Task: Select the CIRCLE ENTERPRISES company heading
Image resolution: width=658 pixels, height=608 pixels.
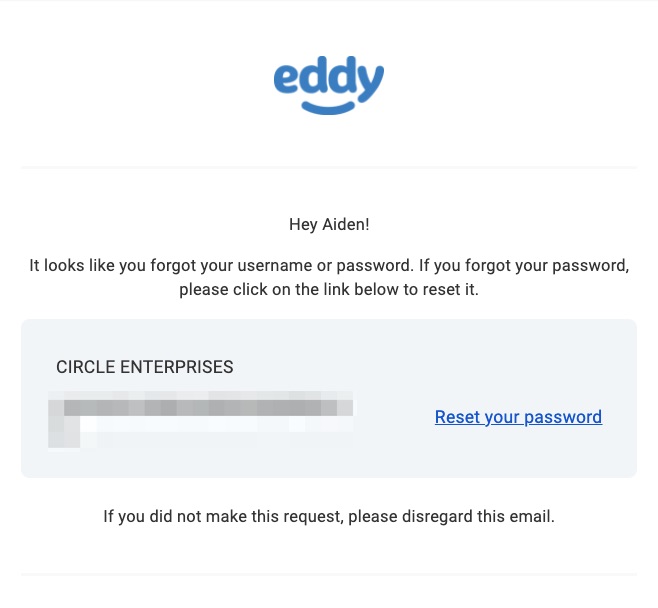Action: point(145,367)
